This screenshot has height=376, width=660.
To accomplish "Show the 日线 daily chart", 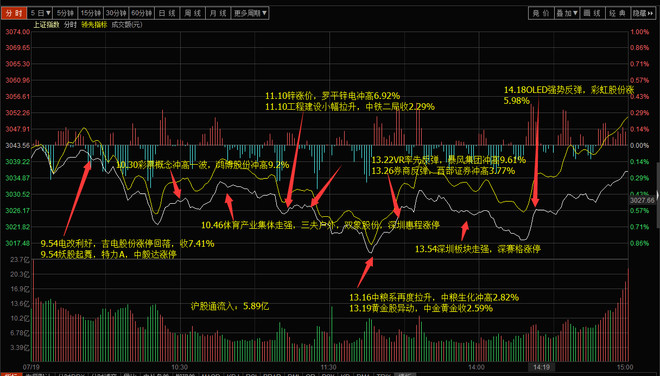I will (x=167, y=13).
